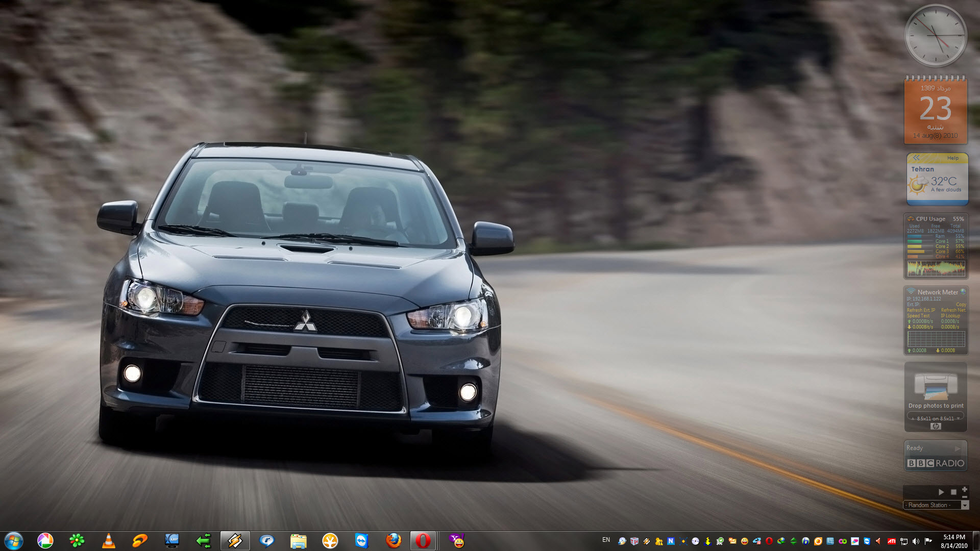Click Refresh Net. in Network Meter
Image resolution: width=980 pixels, height=551 pixels.
pyautogui.click(x=953, y=310)
